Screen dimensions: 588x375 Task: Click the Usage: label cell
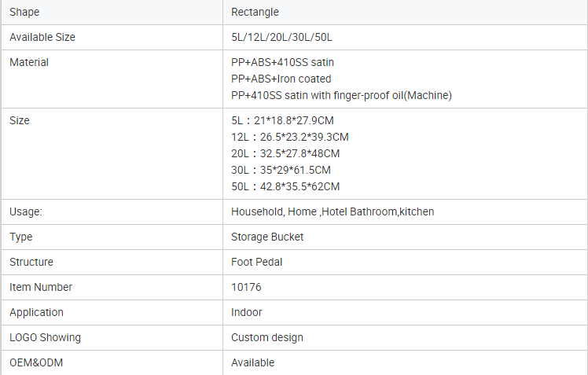pos(26,211)
